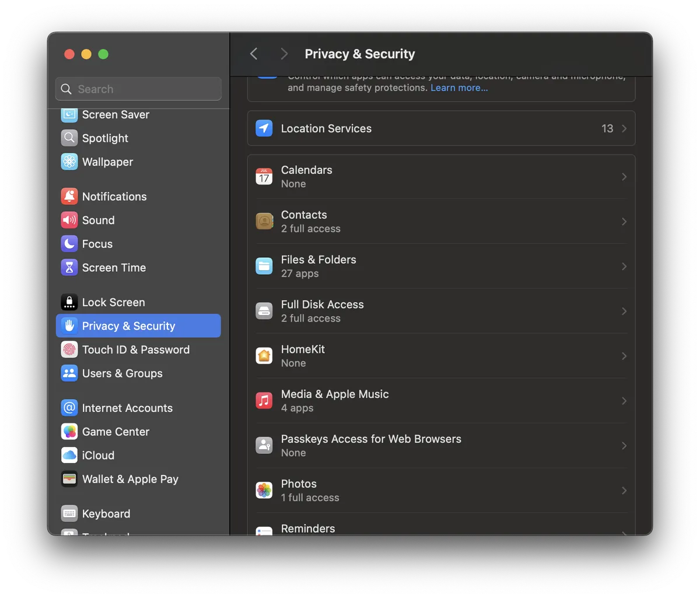The width and height of the screenshot is (700, 598).
Task: Click the Screen Saver icon in sidebar
Action: pos(69,114)
